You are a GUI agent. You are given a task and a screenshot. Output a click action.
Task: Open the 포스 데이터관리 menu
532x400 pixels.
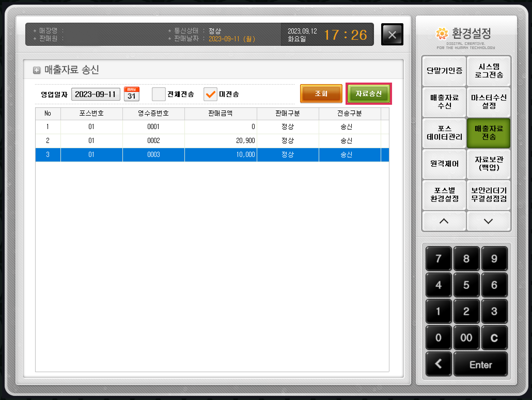444,133
